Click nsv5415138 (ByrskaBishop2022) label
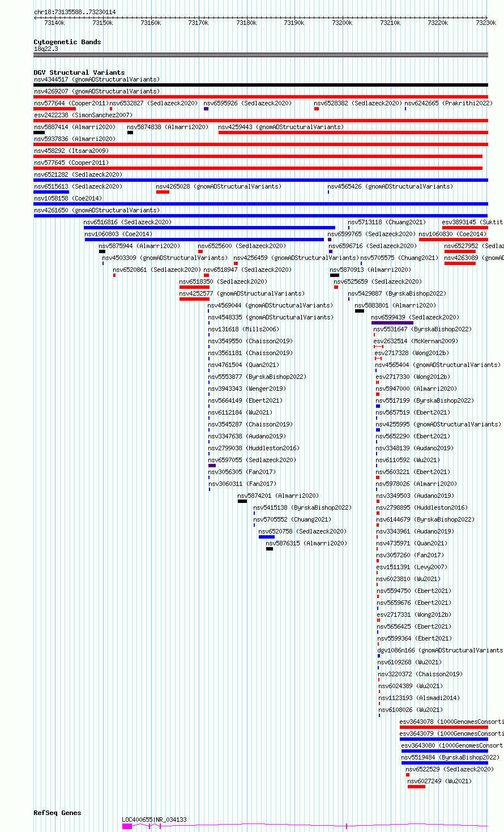 [302, 508]
